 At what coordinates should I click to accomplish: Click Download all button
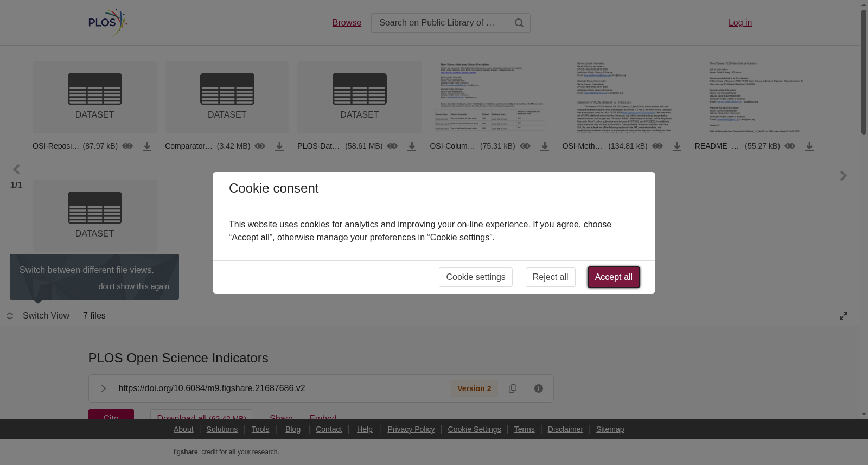(202, 415)
